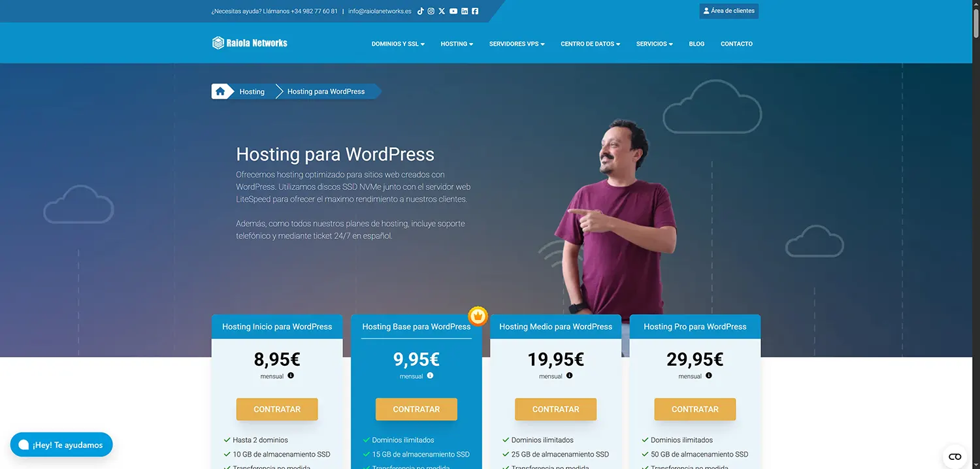Click the info tooltip on the 29,95€ plan
The height and width of the screenshot is (469, 980).
(x=709, y=376)
